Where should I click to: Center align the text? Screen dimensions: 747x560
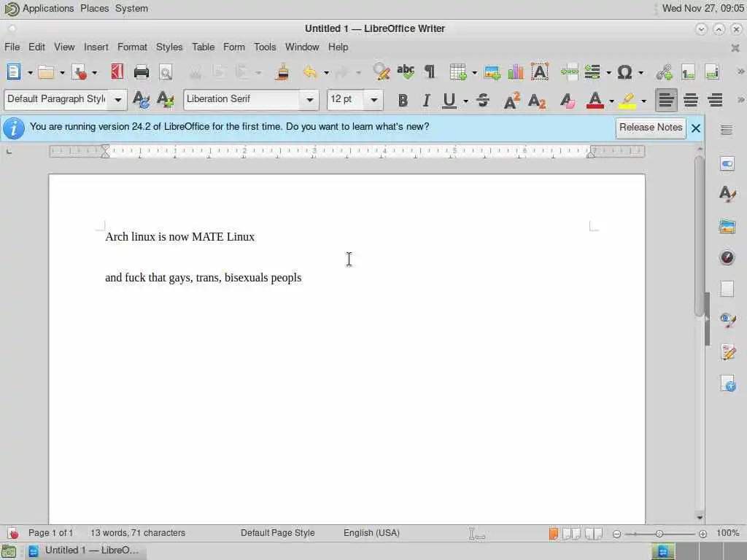coord(691,100)
